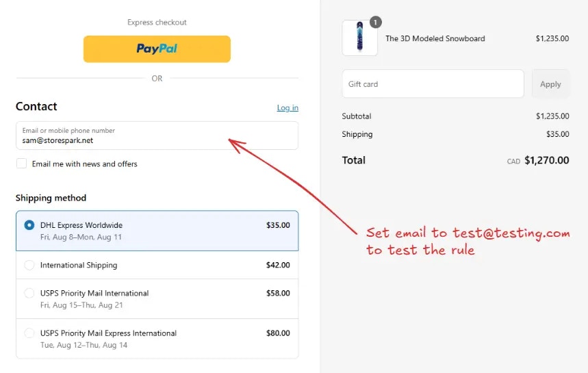The image size is (588, 373).
Task: Pick USPS Priority Mail Express International radio
Action: click(29, 333)
